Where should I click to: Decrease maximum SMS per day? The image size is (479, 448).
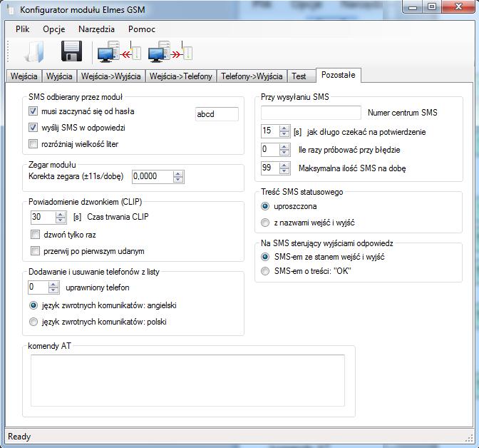click(x=284, y=171)
